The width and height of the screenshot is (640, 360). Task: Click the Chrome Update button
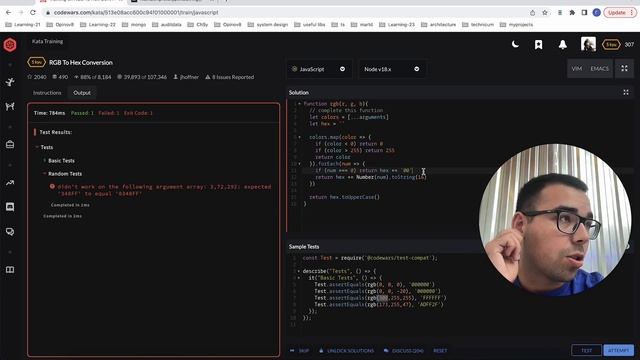620,13
